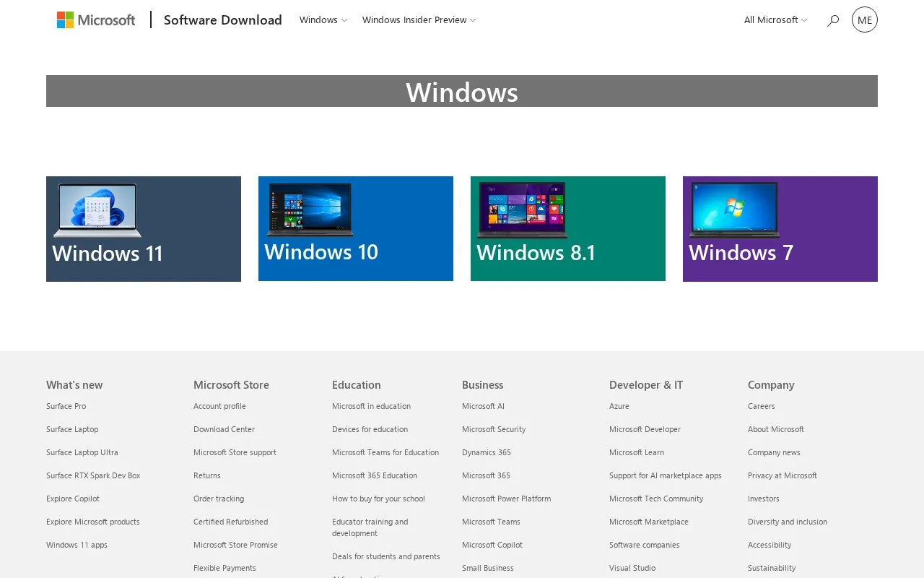Open Deals for students and parents
924x578 pixels.
click(386, 556)
